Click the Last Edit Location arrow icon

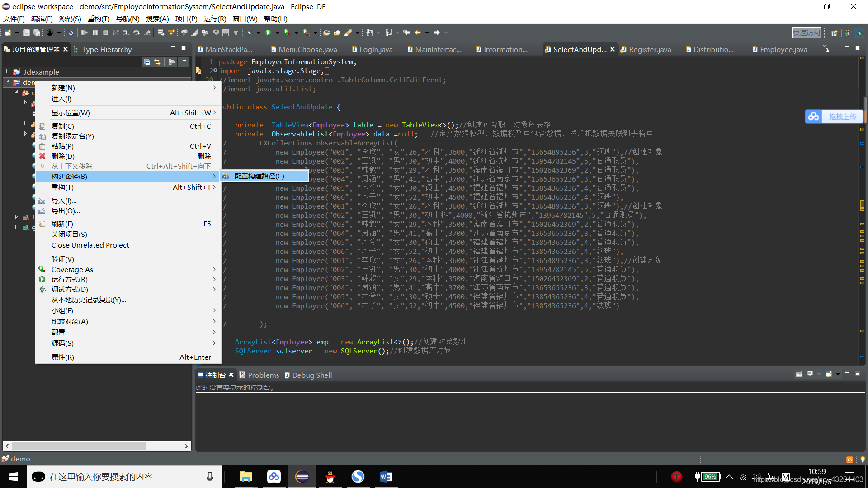coord(407,33)
